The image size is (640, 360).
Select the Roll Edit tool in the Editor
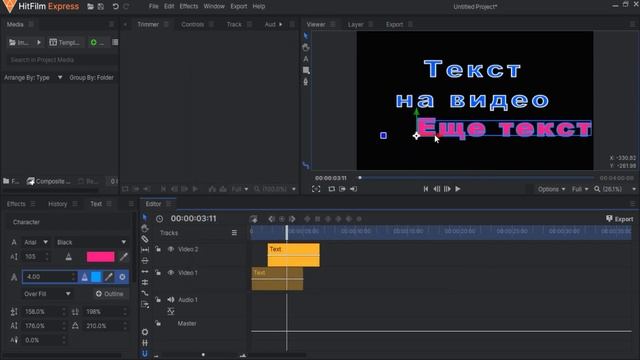click(x=145, y=282)
